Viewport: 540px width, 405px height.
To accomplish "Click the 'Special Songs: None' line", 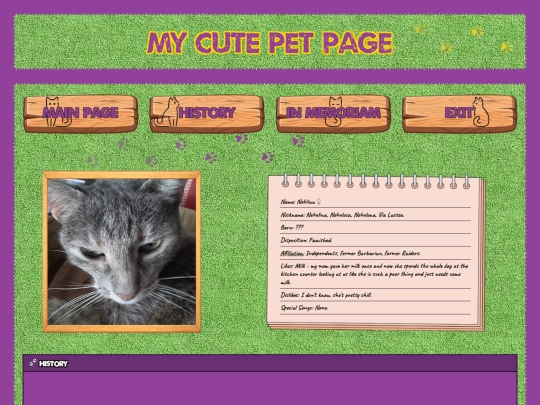I will coord(304,308).
